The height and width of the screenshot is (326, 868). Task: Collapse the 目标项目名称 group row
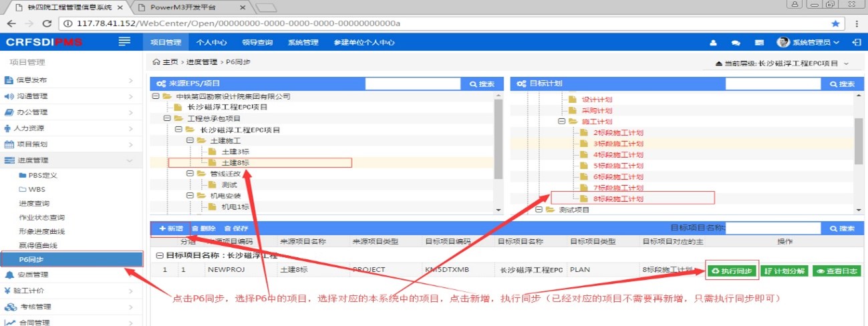coord(159,256)
